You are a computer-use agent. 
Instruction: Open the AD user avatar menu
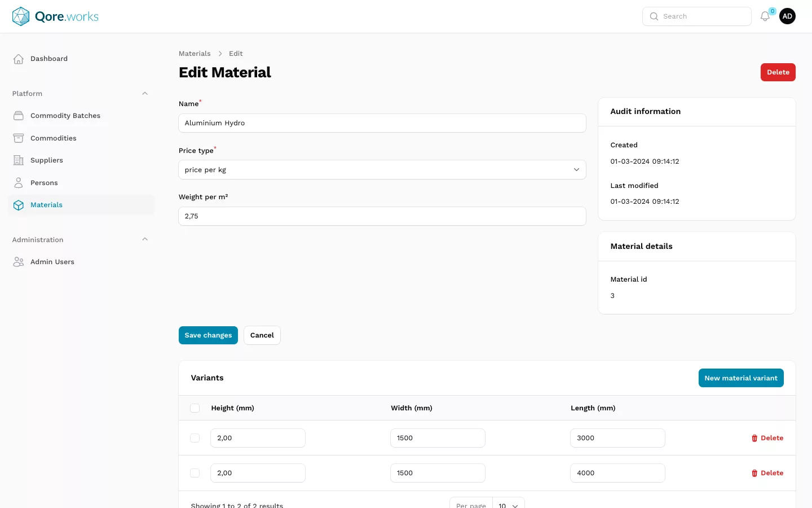click(787, 16)
